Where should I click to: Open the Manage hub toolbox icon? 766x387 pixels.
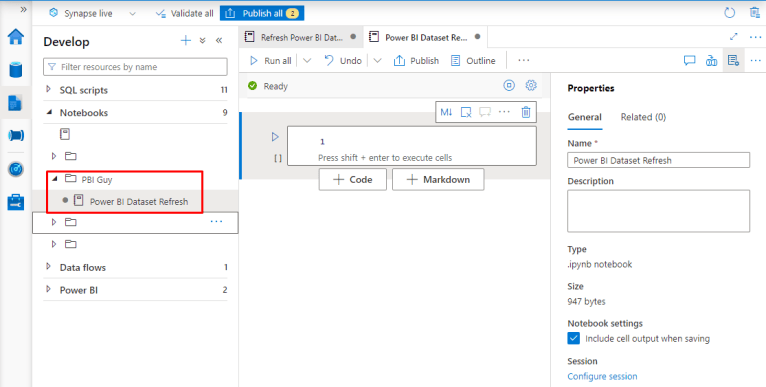(16, 202)
